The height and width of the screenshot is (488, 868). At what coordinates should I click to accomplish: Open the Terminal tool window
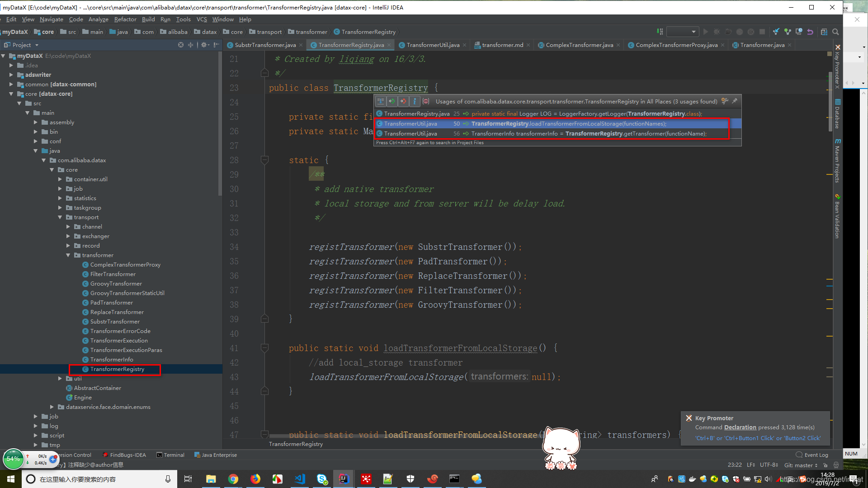pyautogui.click(x=170, y=455)
